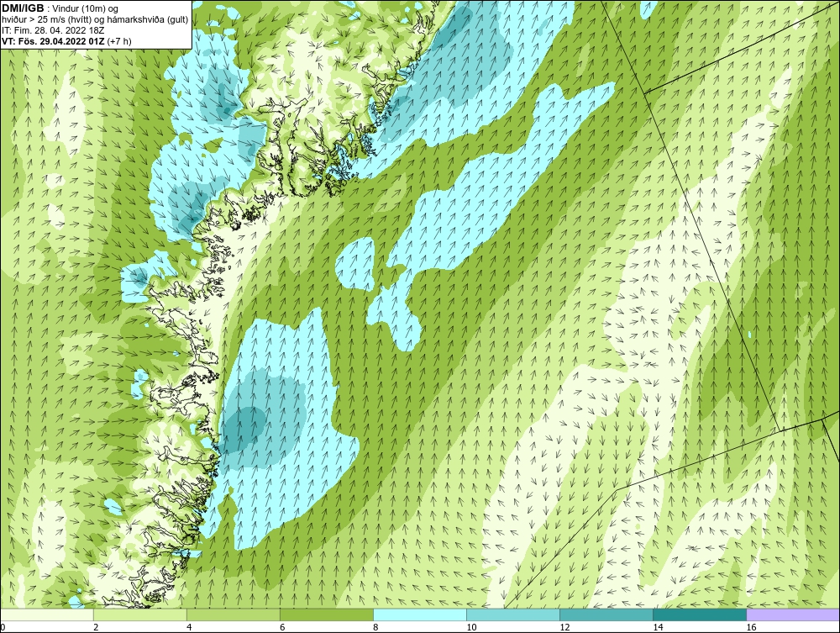Click the 6–8 m/s dark green legend band
Image resolution: width=840 pixels, height=633 pixels.
(x=326, y=615)
